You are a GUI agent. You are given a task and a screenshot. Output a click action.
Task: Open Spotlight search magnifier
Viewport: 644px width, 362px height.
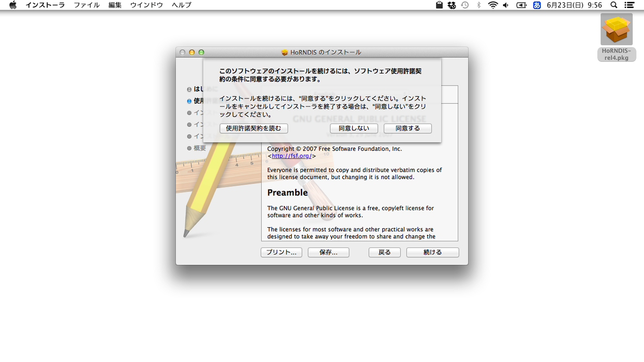pos(614,5)
